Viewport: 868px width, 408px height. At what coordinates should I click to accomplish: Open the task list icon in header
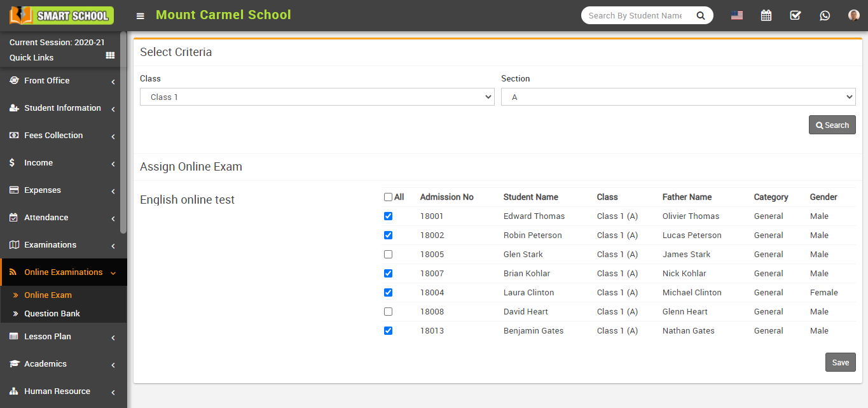795,15
